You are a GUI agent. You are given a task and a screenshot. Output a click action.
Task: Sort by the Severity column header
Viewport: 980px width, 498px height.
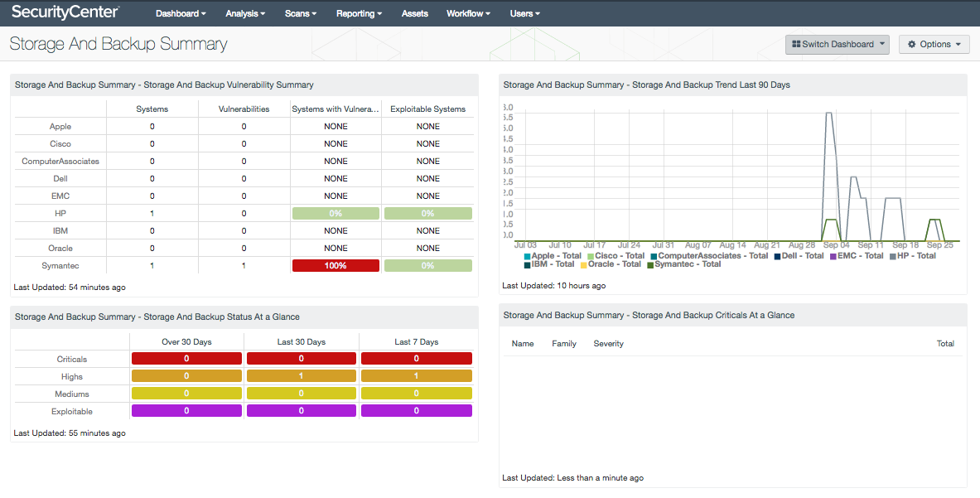(x=608, y=344)
